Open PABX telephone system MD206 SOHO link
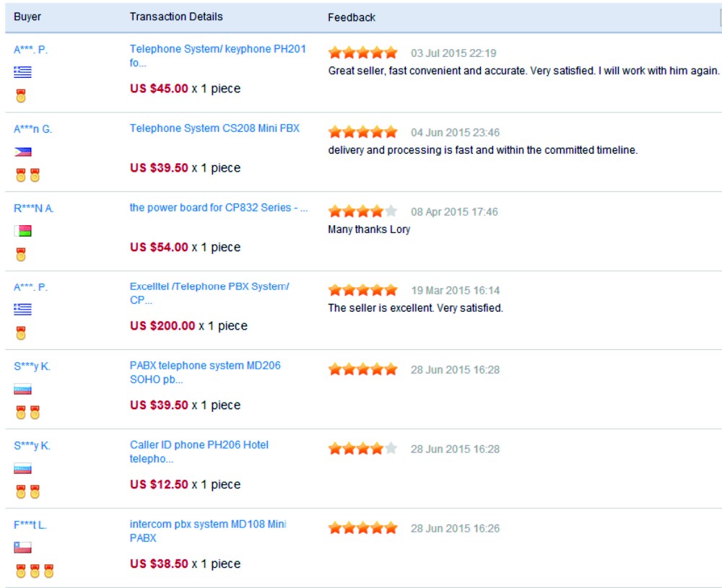The width and height of the screenshot is (722, 588). [205, 372]
